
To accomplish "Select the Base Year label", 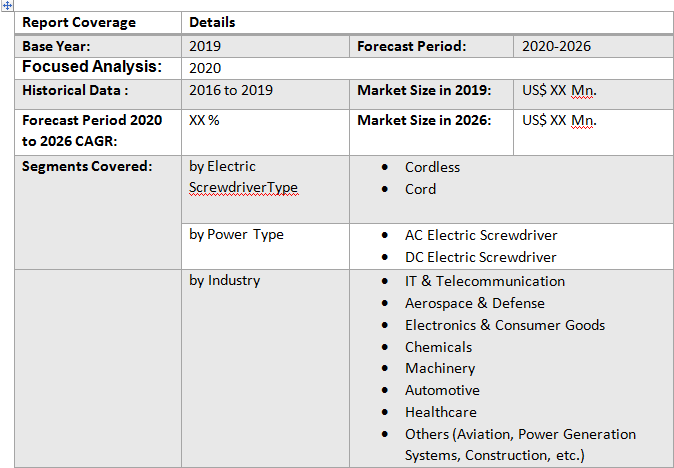I will coord(56,46).
